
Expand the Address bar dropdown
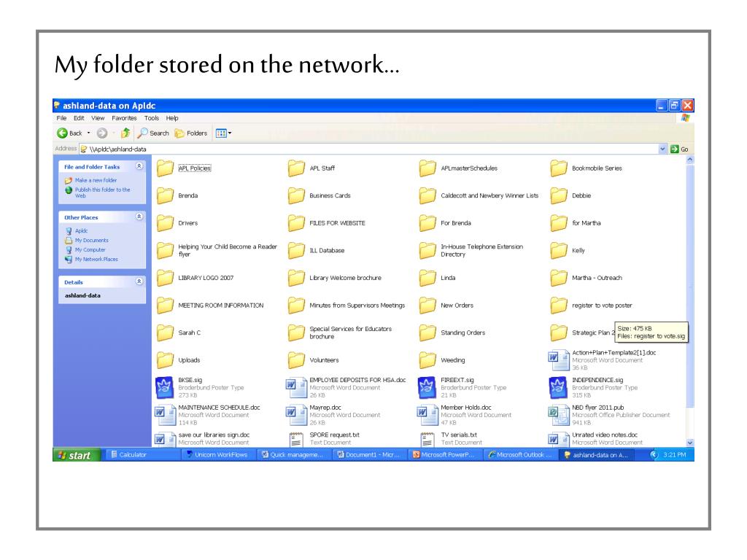662,149
